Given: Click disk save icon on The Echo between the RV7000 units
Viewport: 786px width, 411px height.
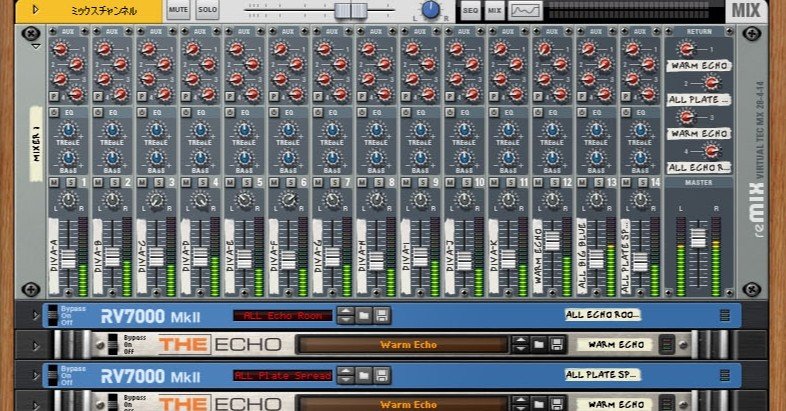Looking at the screenshot, I should 557,345.
